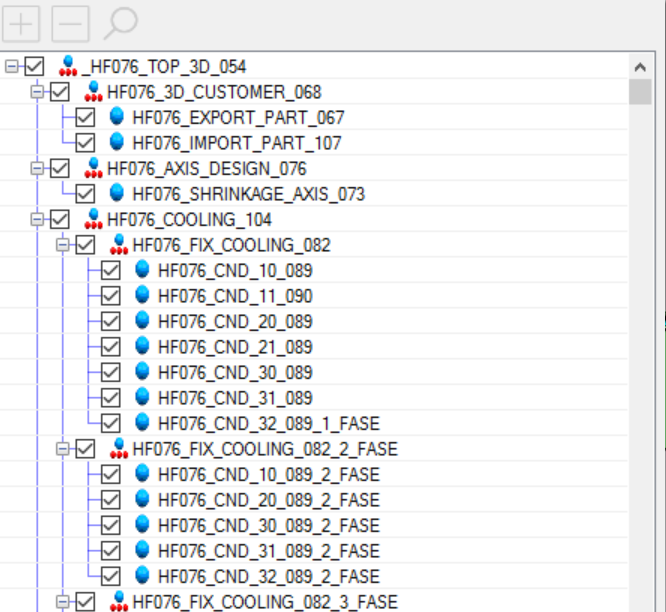The image size is (666, 612).
Task: Collapse the HF076_3D_CUSTOMER_068 node
Action: coord(37,92)
